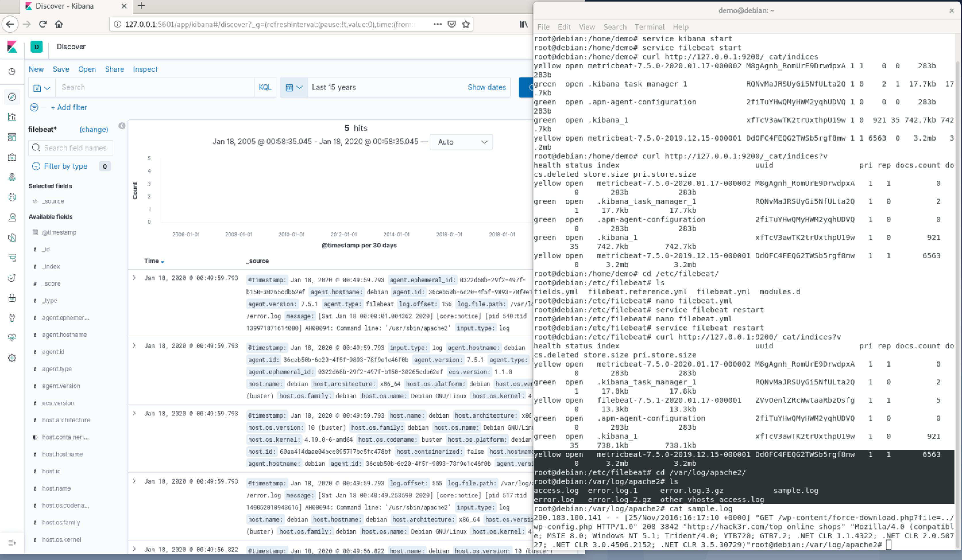Open Management gear icon in sidebar
962x560 pixels.
point(12,358)
